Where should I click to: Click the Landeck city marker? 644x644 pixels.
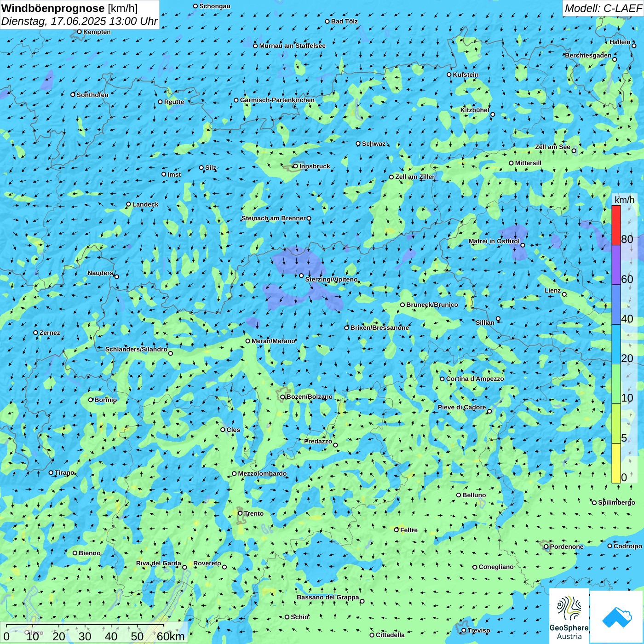pos(129,204)
